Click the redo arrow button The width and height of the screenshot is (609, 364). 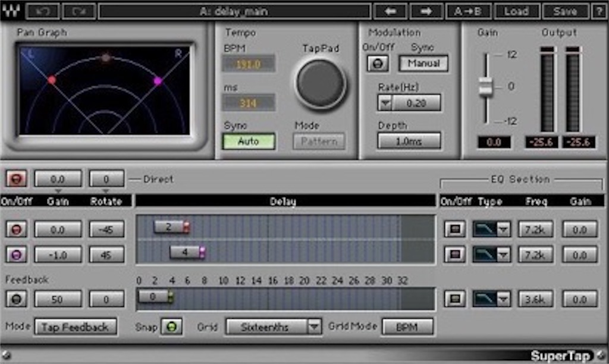79,11
